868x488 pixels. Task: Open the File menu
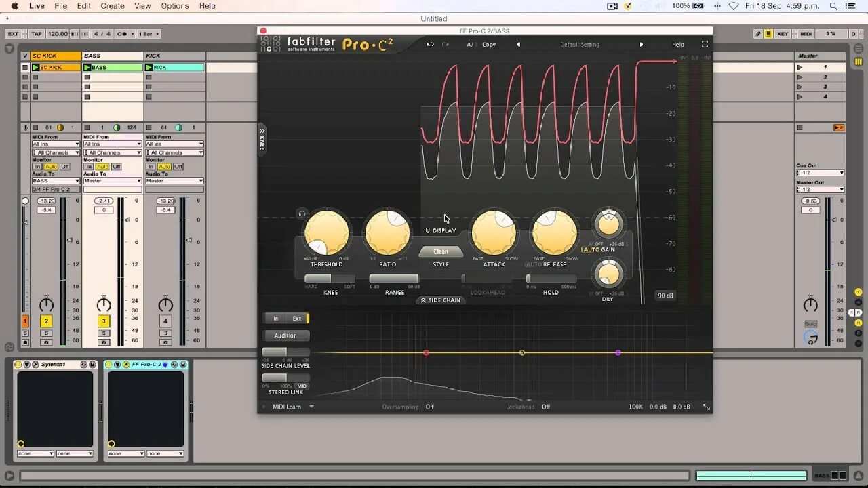coord(61,6)
